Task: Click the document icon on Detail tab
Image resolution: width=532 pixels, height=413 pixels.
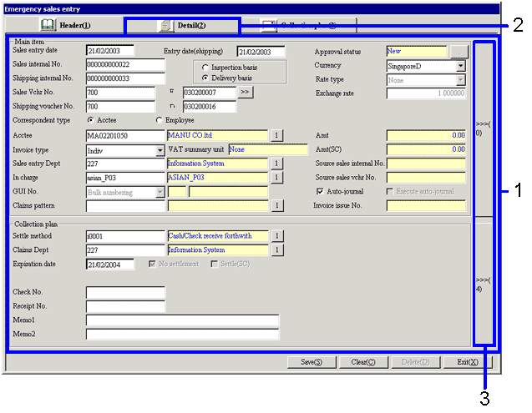Action: 166,25
